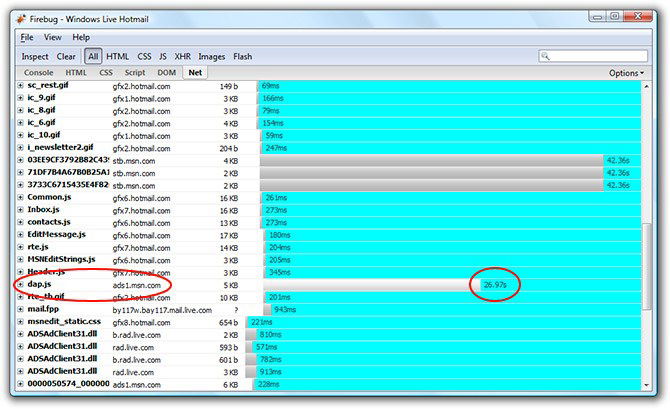Click the 26.97s timing for dap.js
670x409 pixels.
(495, 285)
